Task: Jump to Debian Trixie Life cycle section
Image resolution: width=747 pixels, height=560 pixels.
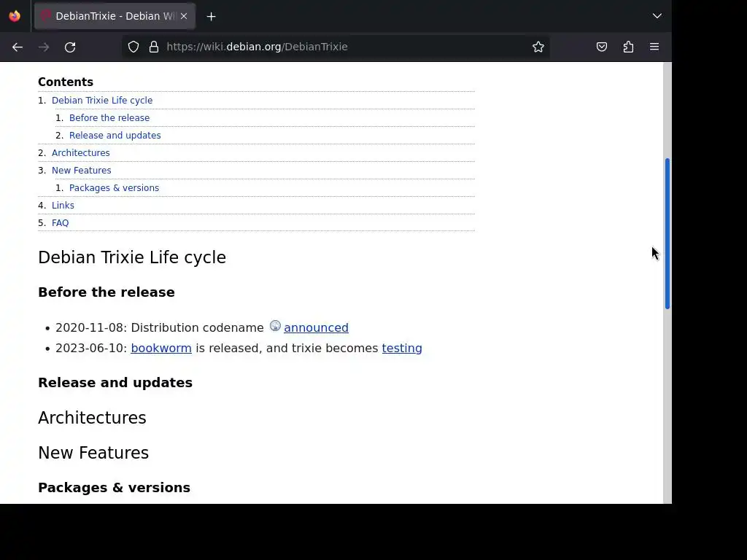Action: coord(102,101)
